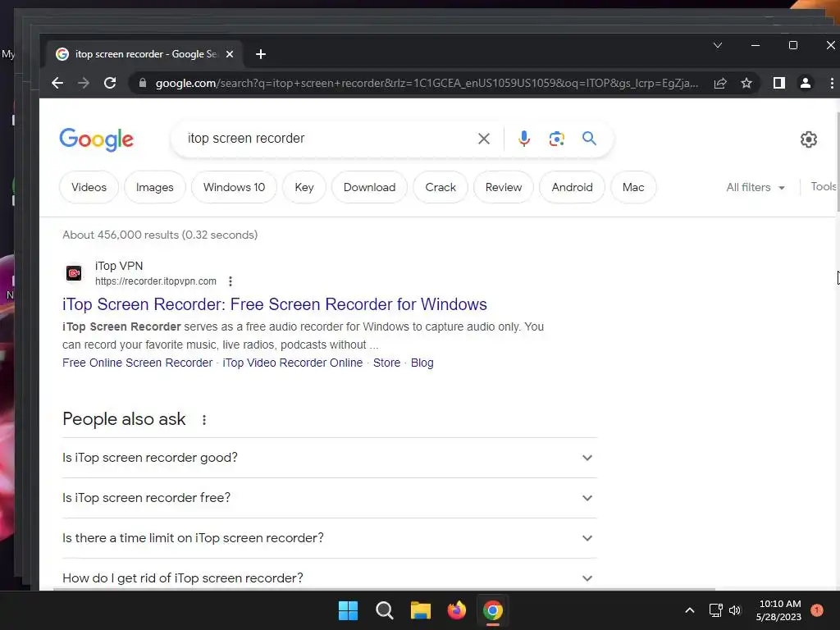Open iTop Screen Recorder result title
This screenshot has width=840, height=630.
pyautogui.click(x=275, y=304)
